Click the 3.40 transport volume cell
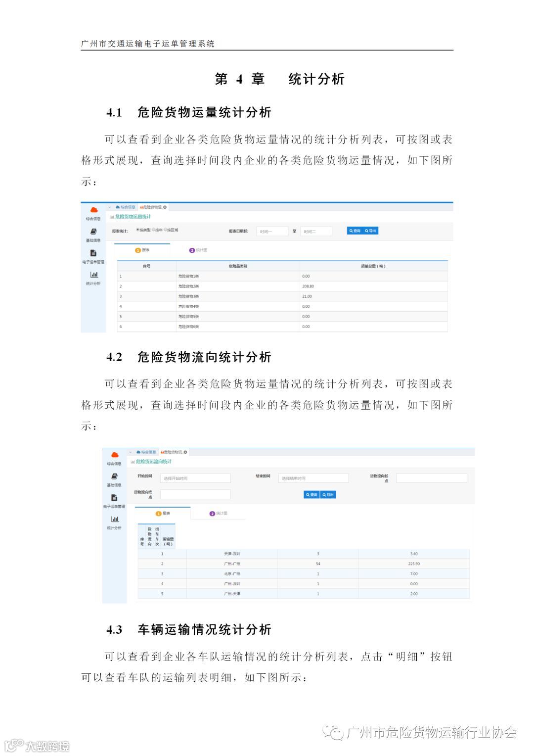The width and height of the screenshot is (534, 756). [414, 554]
